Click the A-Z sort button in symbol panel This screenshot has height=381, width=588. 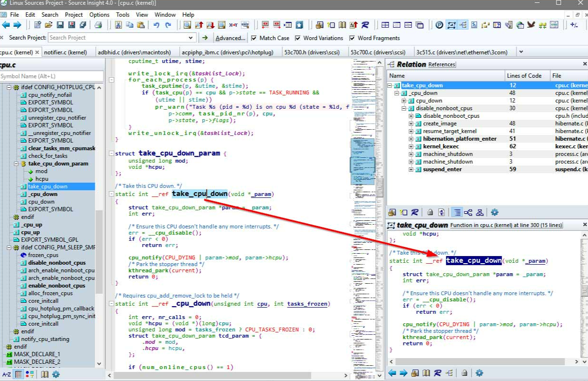pyautogui.click(x=6, y=374)
